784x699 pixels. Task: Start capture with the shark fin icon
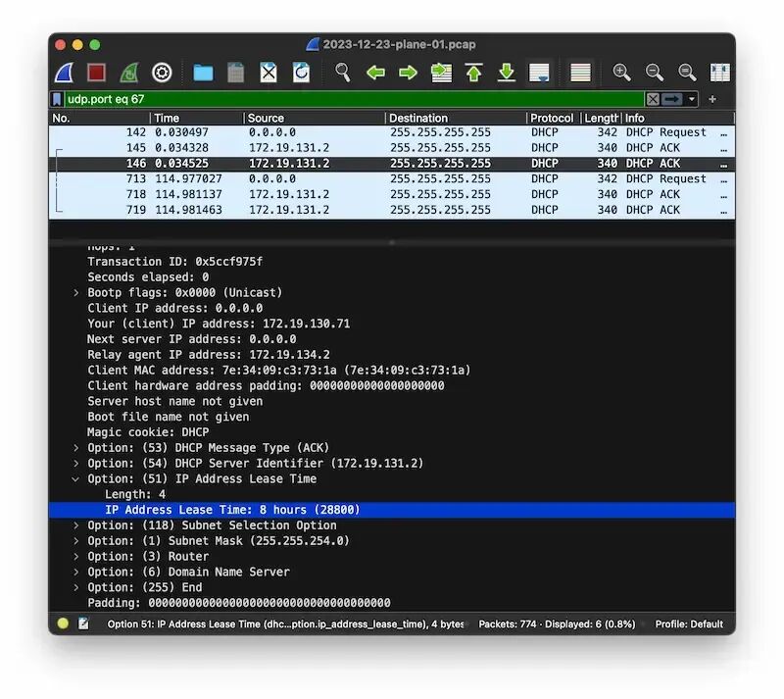[64, 74]
